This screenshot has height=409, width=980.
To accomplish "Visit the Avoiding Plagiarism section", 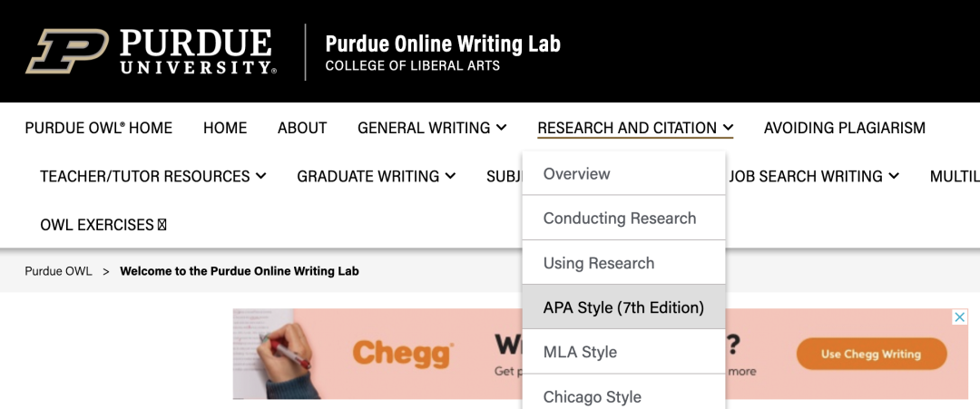I will (x=845, y=128).
